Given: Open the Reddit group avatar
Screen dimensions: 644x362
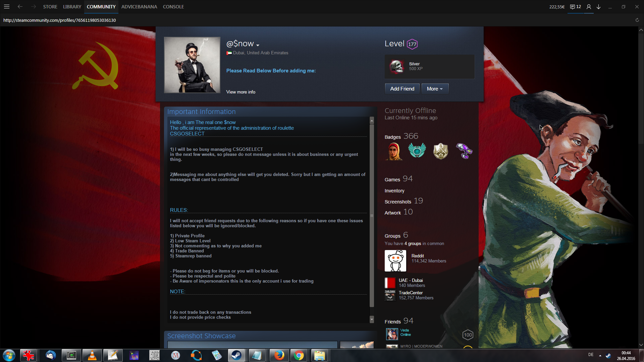Looking at the screenshot, I should coord(395,261).
